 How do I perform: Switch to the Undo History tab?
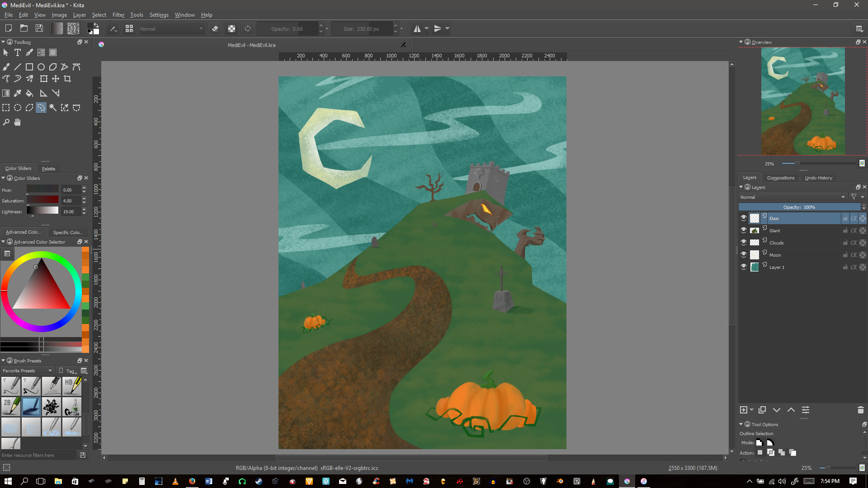pos(818,177)
